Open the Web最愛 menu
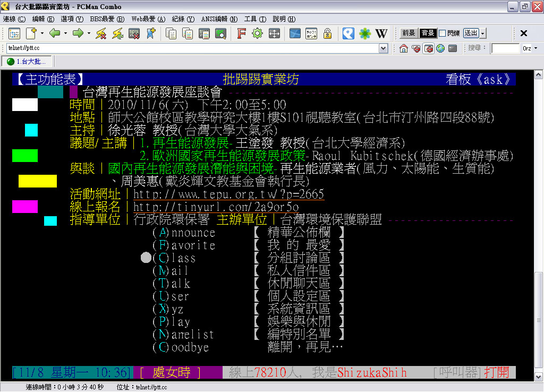 pos(149,19)
